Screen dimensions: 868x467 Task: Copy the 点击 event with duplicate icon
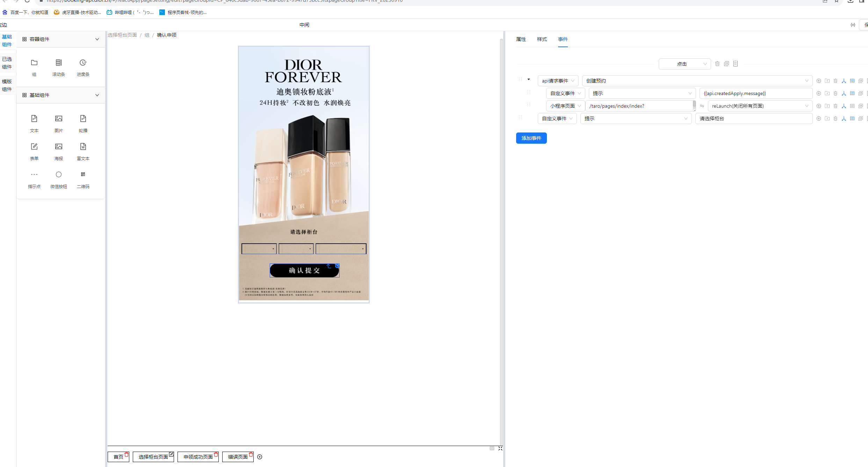tap(726, 64)
